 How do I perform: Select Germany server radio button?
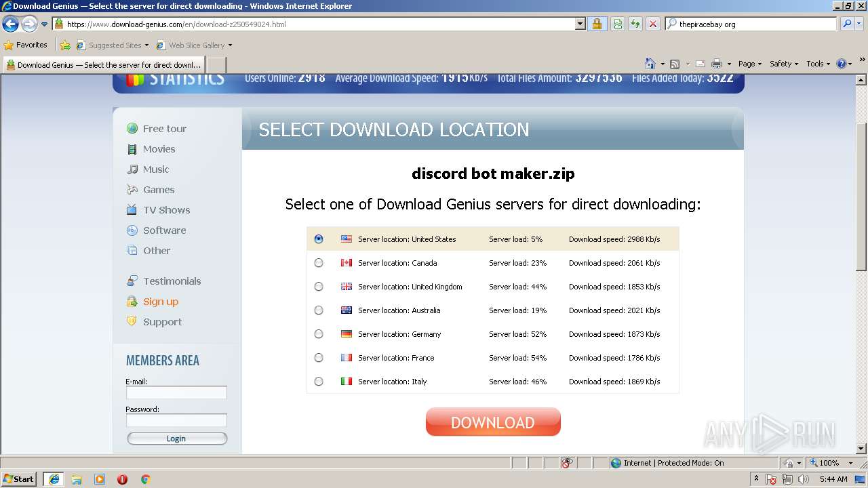point(319,334)
